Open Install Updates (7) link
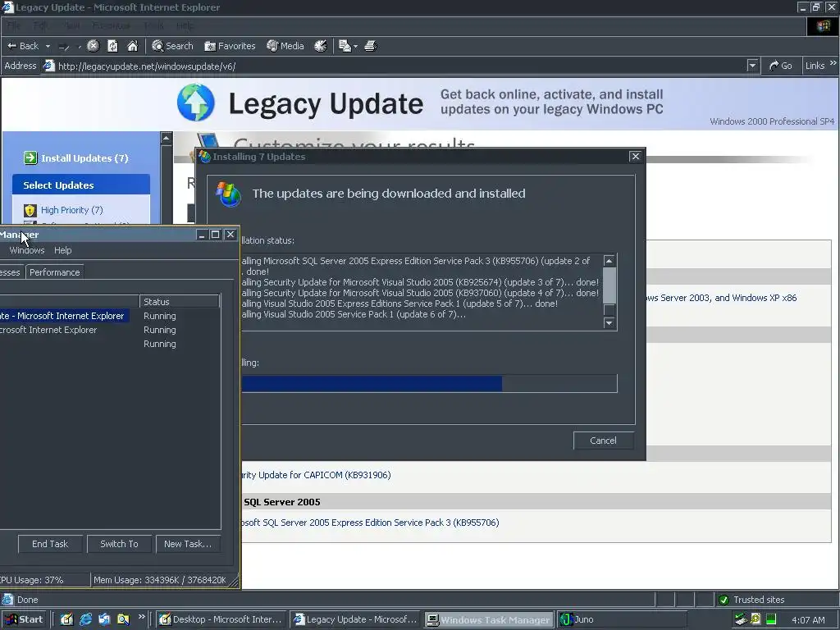This screenshot has height=630, width=840. coord(84,158)
